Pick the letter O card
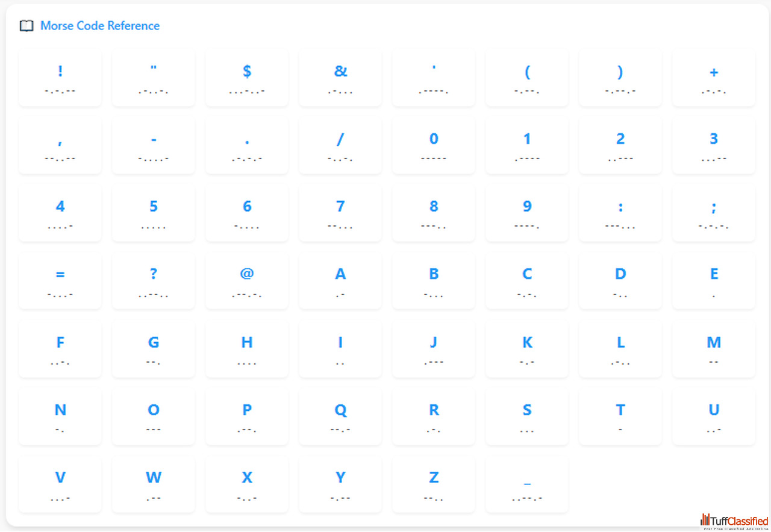The image size is (771, 532). pyautogui.click(x=154, y=417)
